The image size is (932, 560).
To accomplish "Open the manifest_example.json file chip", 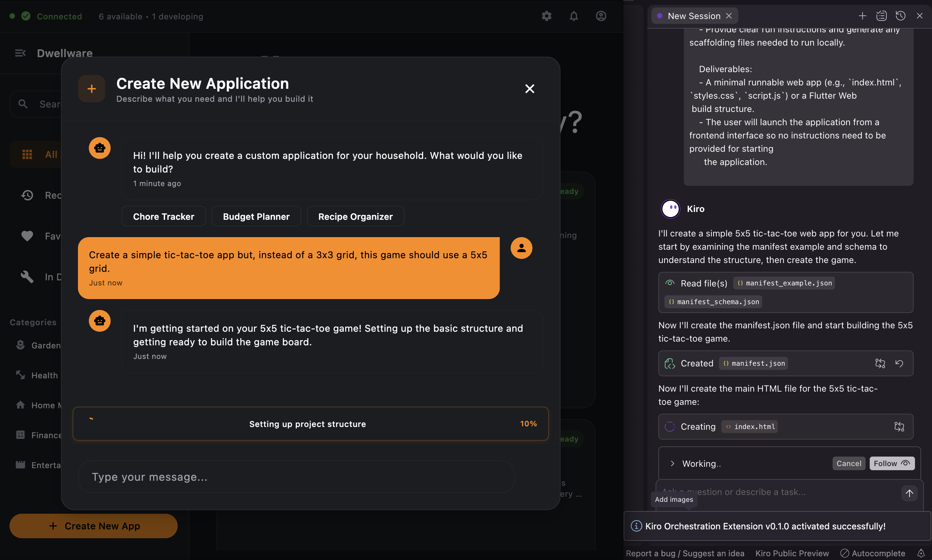I will point(784,283).
